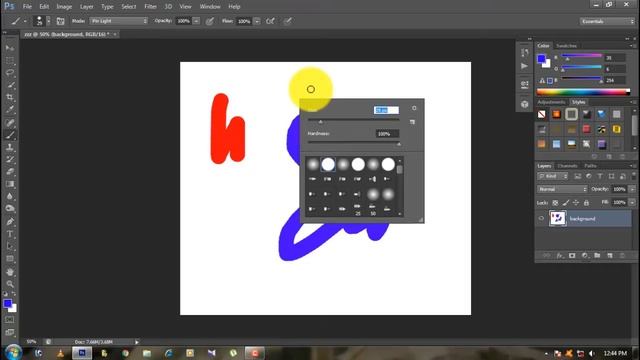Open the File menu

pos(27,7)
